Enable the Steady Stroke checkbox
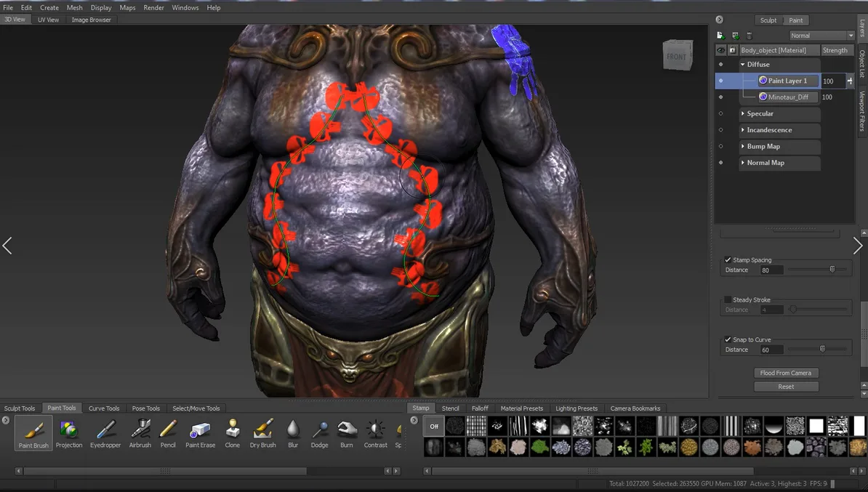This screenshot has width=868, height=492. [x=728, y=299]
